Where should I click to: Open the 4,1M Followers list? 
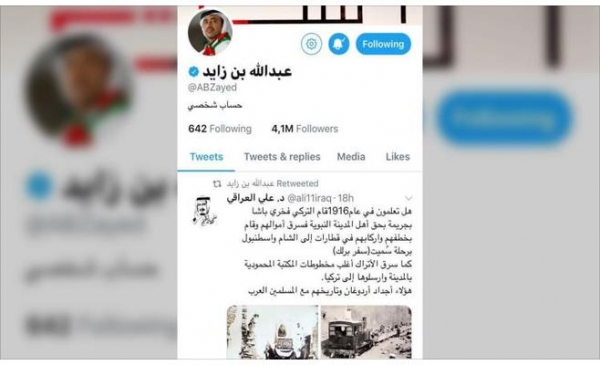tap(305, 129)
